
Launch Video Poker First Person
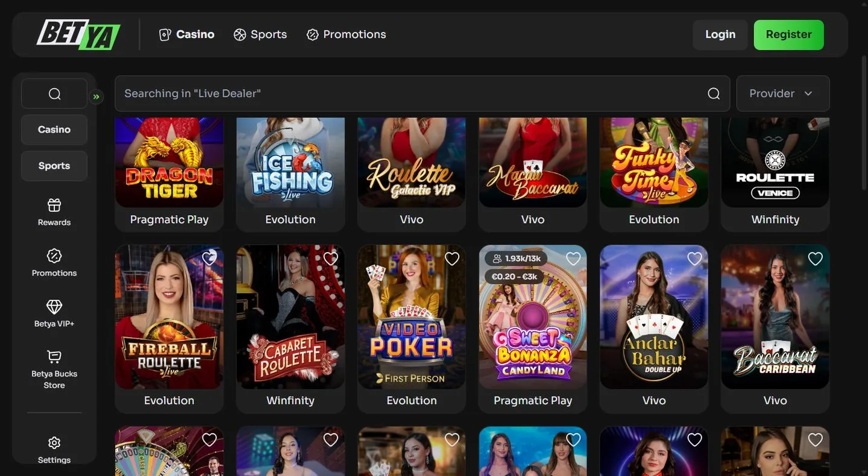[412, 317]
